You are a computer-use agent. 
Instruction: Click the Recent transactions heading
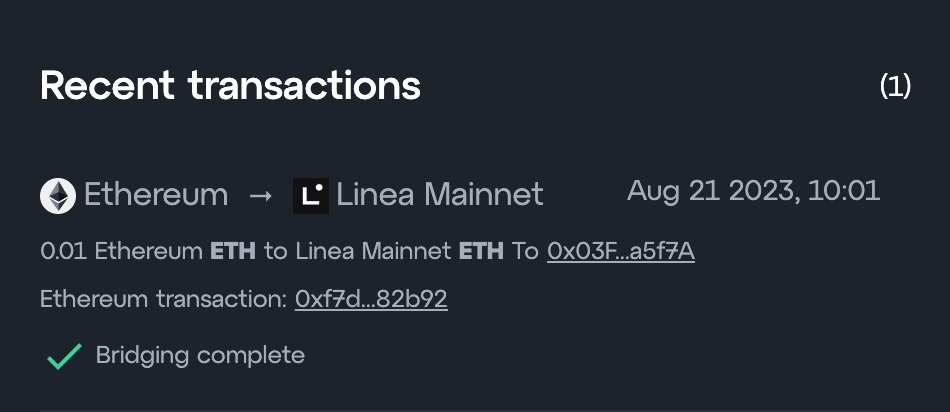[x=230, y=86]
